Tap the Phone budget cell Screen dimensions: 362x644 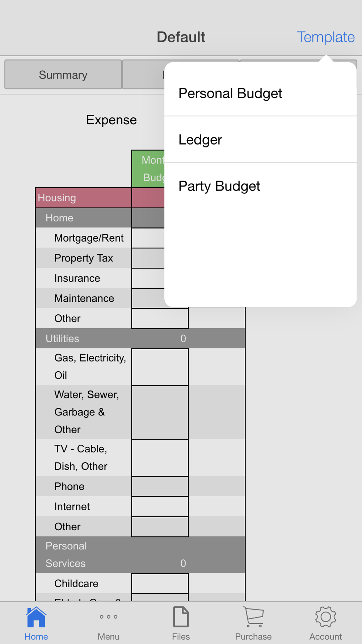tap(160, 486)
